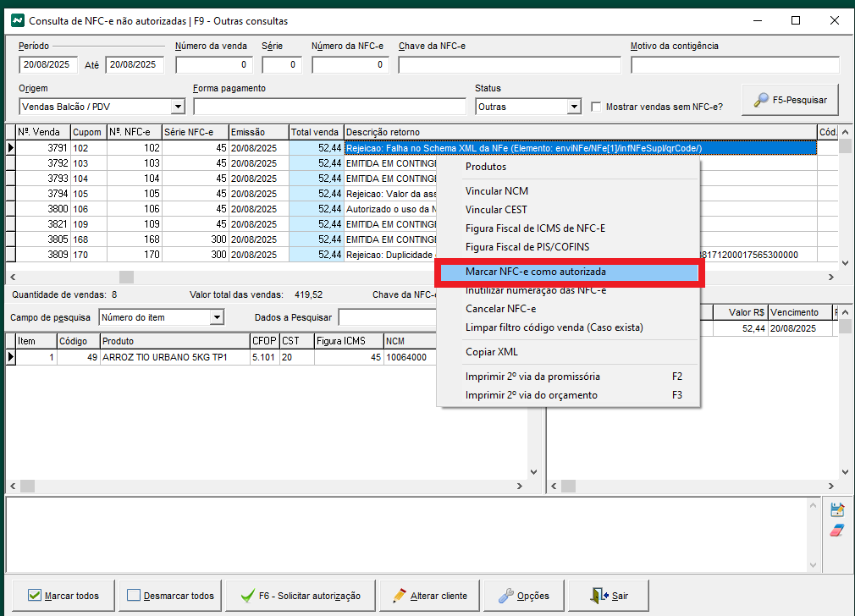Expand the Origem dropdown

click(x=178, y=107)
